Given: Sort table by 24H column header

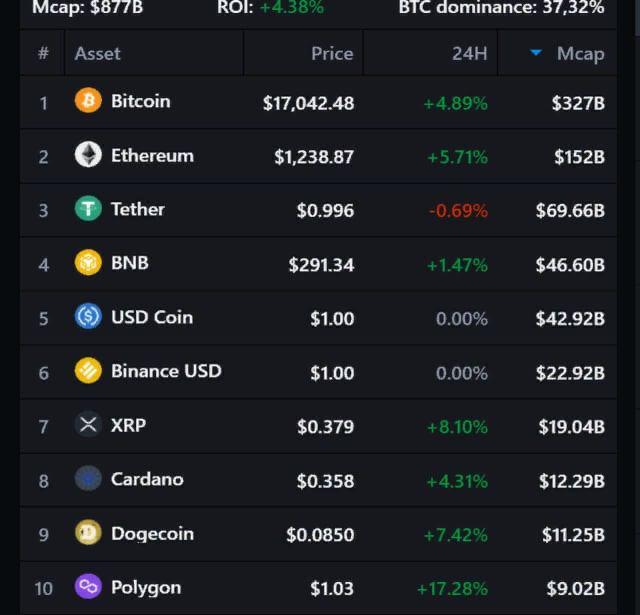Looking at the screenshot, I should (469, 54).
